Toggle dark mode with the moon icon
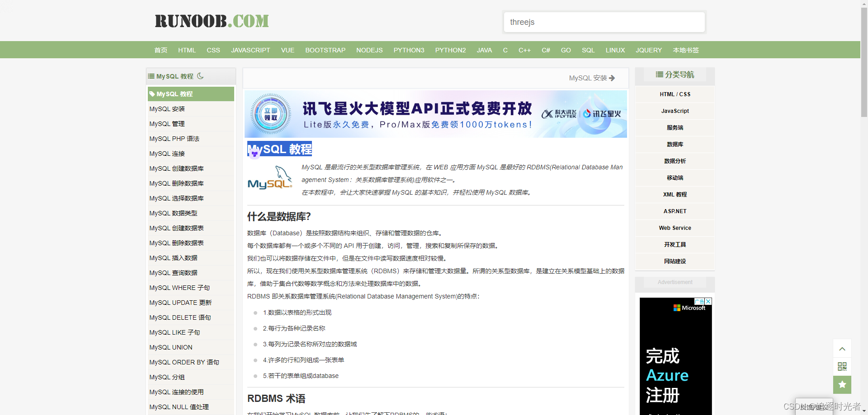The image size is (868, 415). [x=200, y=76]
